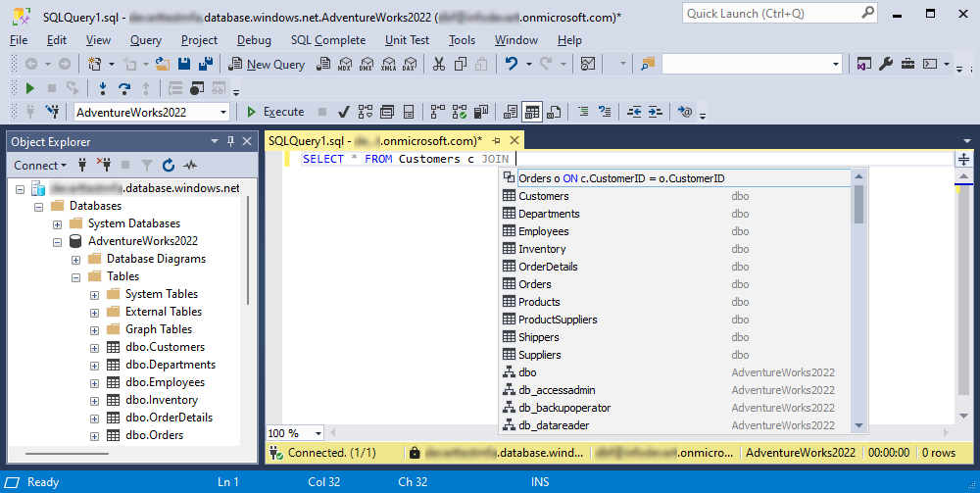The width and height of the screenshot is (980, 493).
Task: Comment out the selected lines
Action: (x=583, y=112)
